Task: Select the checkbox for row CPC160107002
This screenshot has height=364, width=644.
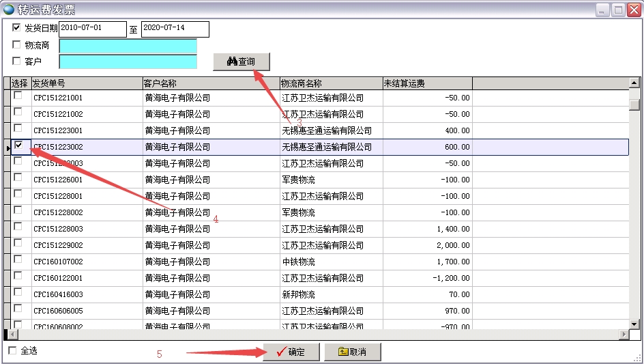Action: pyautogui.click(x=18, y=259)
